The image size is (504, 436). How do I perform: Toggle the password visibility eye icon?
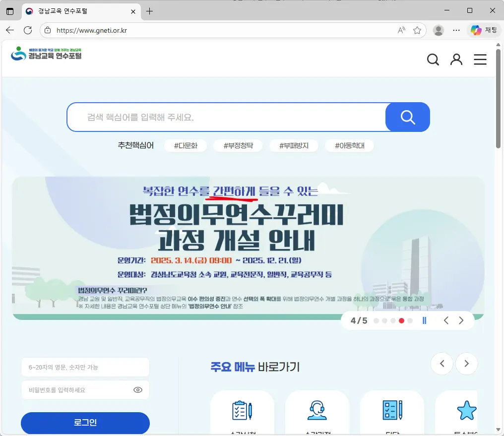pos(138,390)
